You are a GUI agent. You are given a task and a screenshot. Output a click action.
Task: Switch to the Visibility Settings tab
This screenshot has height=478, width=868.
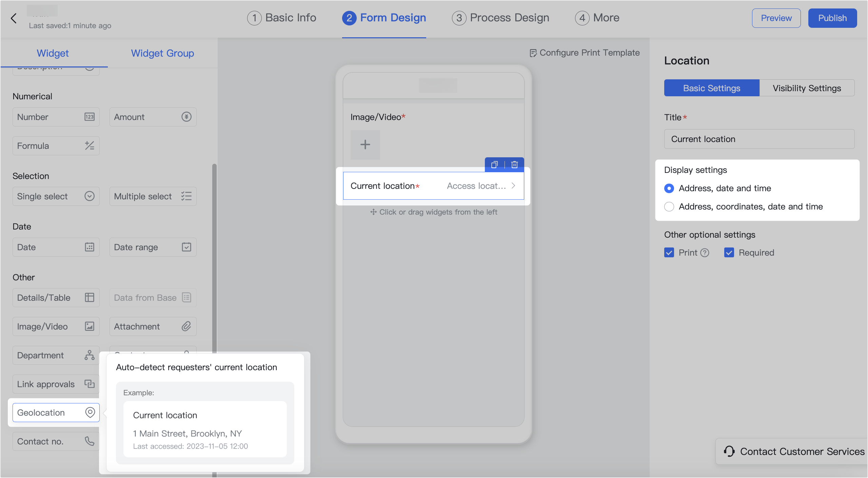click(807, 88)
